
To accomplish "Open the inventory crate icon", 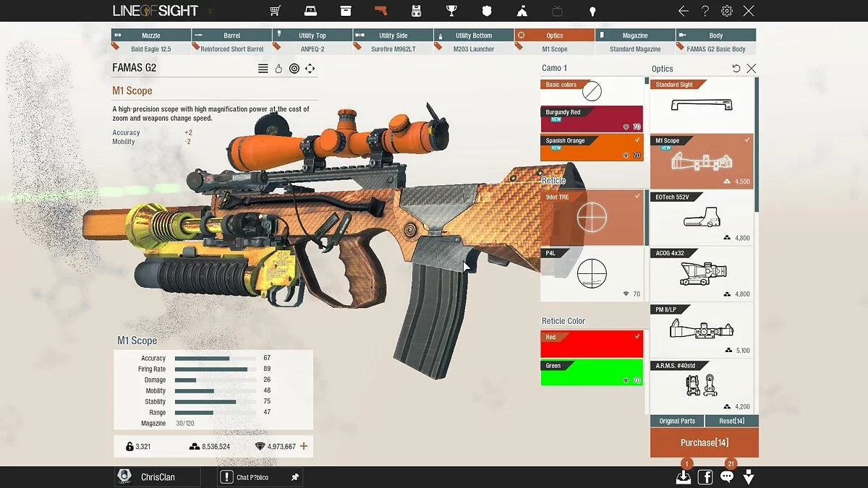I will point(346,11).
